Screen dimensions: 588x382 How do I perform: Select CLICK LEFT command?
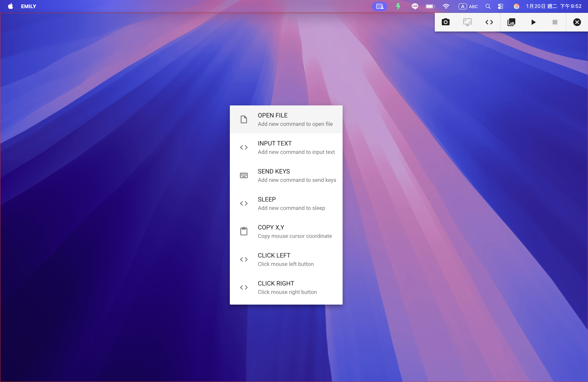click(x=286, y=259)
